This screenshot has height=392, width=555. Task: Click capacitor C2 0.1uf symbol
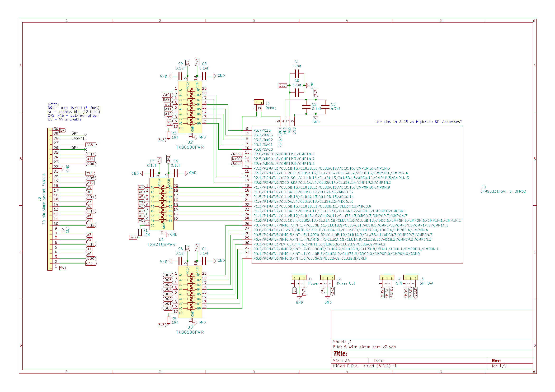coord(306,106)
